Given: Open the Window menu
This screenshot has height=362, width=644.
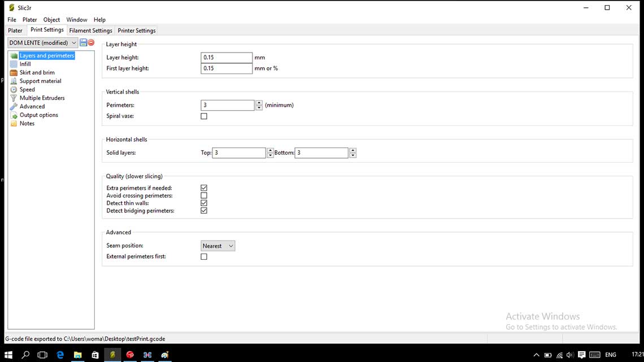Looking at the screenshot, I should point(77,20).
